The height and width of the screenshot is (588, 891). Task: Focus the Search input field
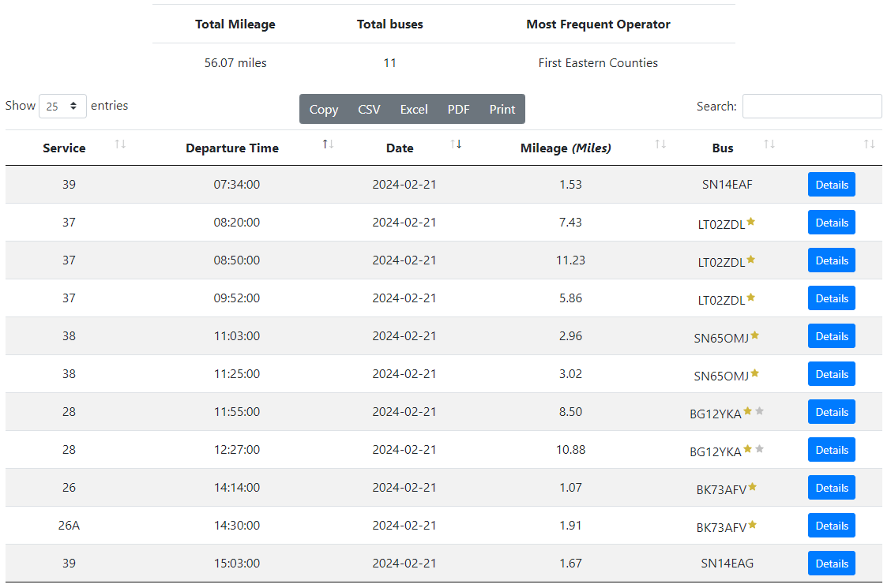point(811,107)
